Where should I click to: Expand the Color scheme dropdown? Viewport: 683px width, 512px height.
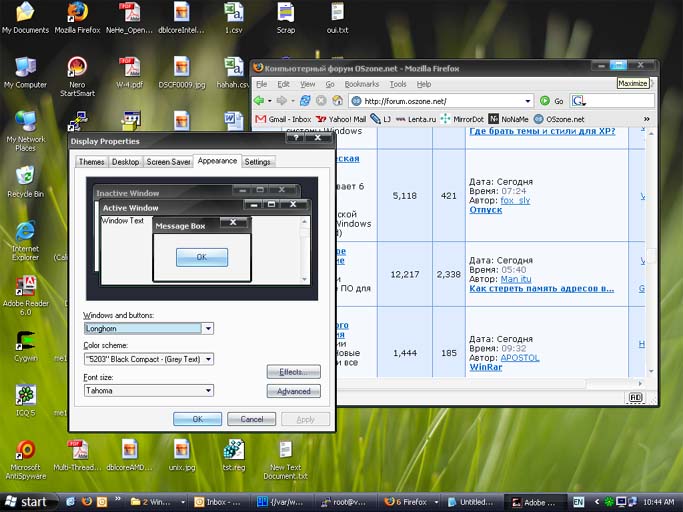pyautogui.click(x=208, y=359)
